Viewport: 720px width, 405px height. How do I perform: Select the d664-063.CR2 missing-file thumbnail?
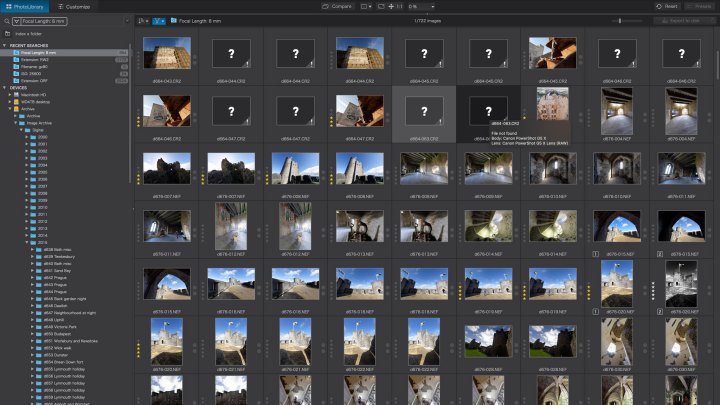[424, 112]
